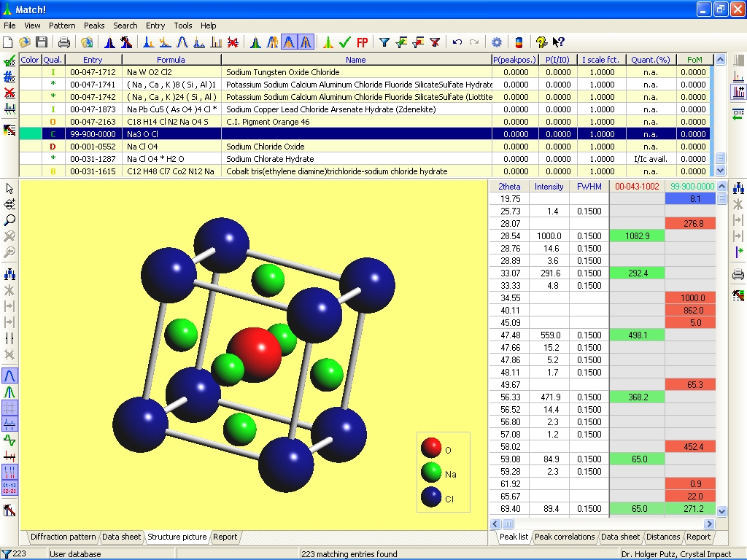Image resolution: width=747 pixels, height=560 pixels.
Task: Sort entries by the FoM column header
Action: tap(694, 60)
